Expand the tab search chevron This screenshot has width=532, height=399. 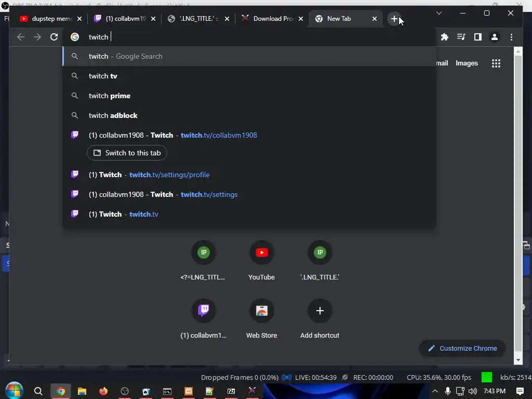[438, 13]
